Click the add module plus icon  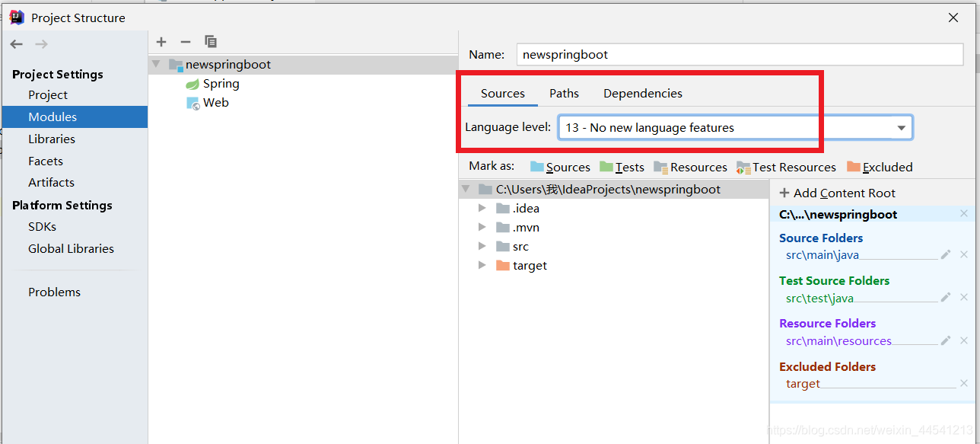tap(161, 42)
